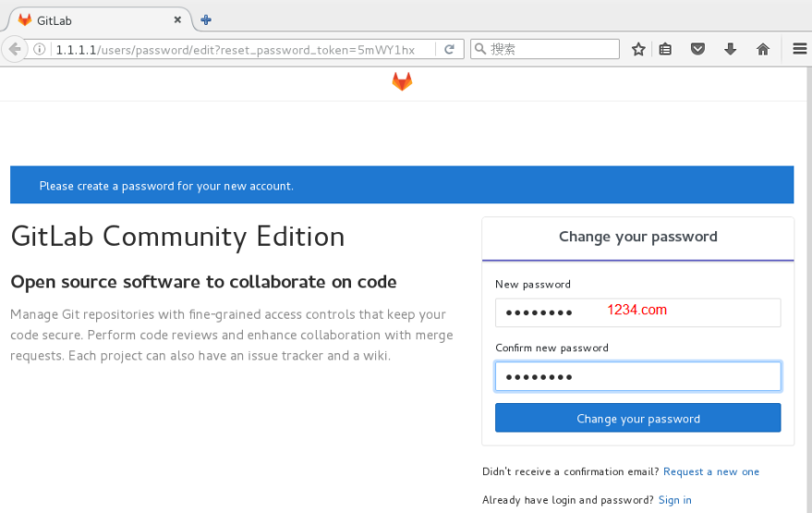Screen dimensions: 812x513
Task: Click the page's vertical scrollbar
Action: [x=809, y=290]
